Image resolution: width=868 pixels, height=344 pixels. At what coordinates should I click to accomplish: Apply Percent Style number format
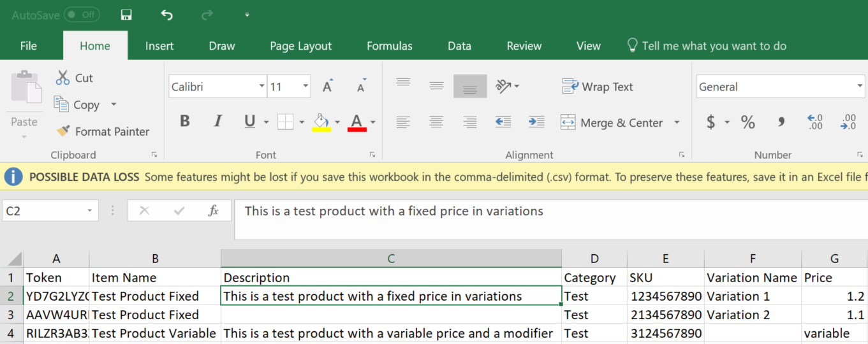[x=748, y=122]
